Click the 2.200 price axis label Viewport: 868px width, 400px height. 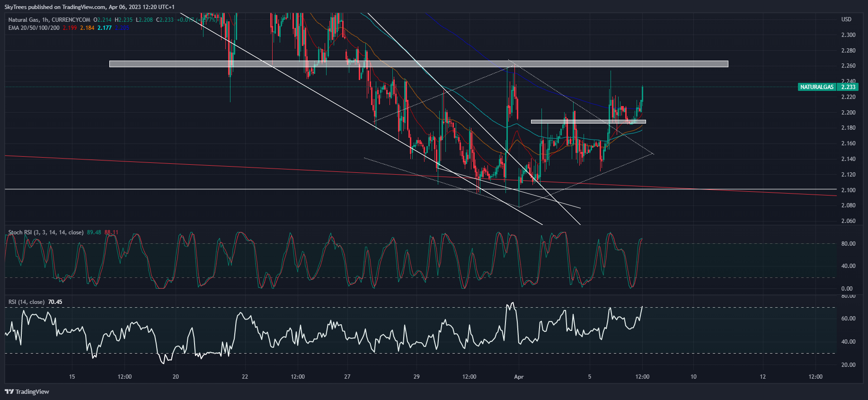click(x=848, y=113)
